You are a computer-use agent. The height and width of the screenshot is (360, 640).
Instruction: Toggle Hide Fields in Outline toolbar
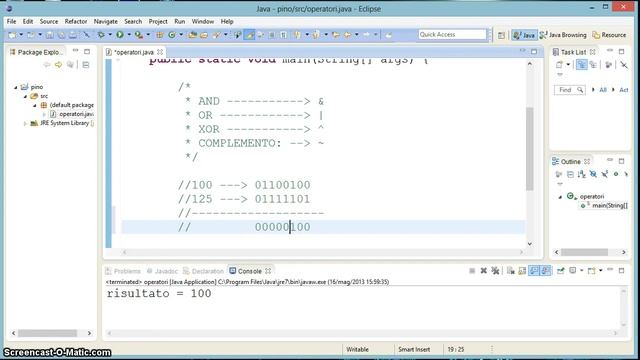pyautogui.click(x=593, y=175)
